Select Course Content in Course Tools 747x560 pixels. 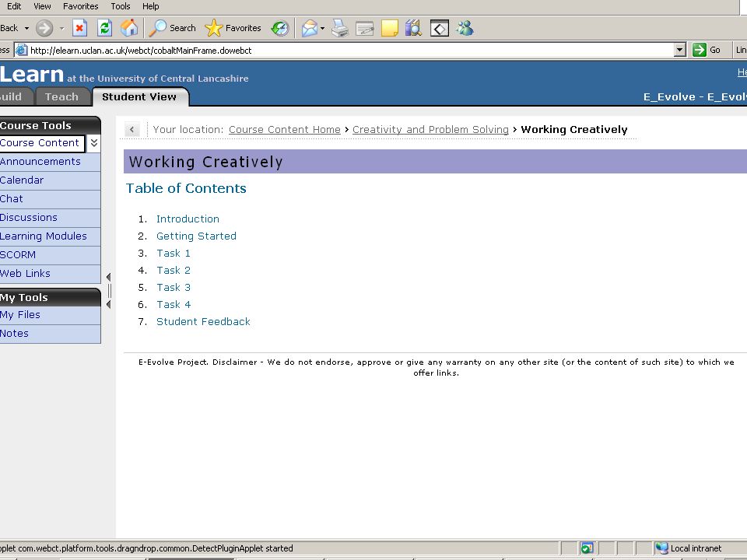(x=42, y=143)
